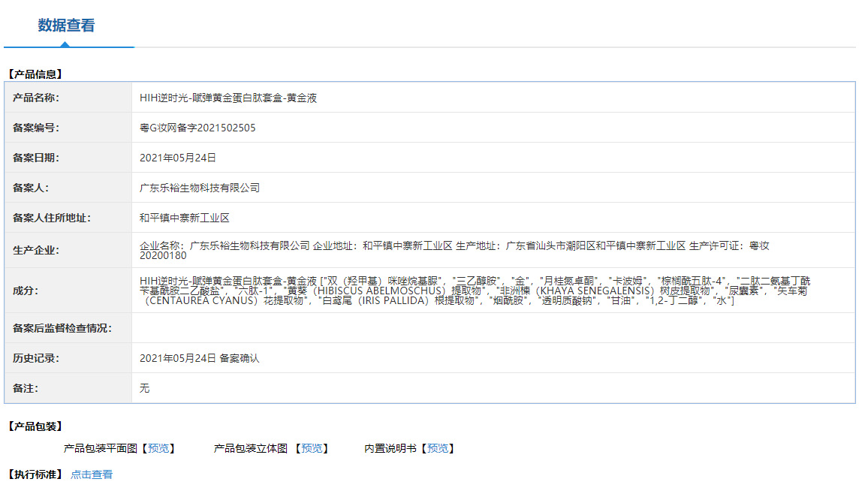
Task: Click the 备案人住所地址 row label
Action: tap(52, 218)
